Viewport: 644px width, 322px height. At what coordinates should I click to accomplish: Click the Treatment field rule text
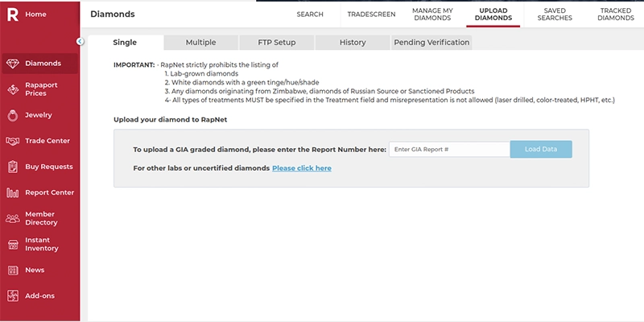[390, 100]
